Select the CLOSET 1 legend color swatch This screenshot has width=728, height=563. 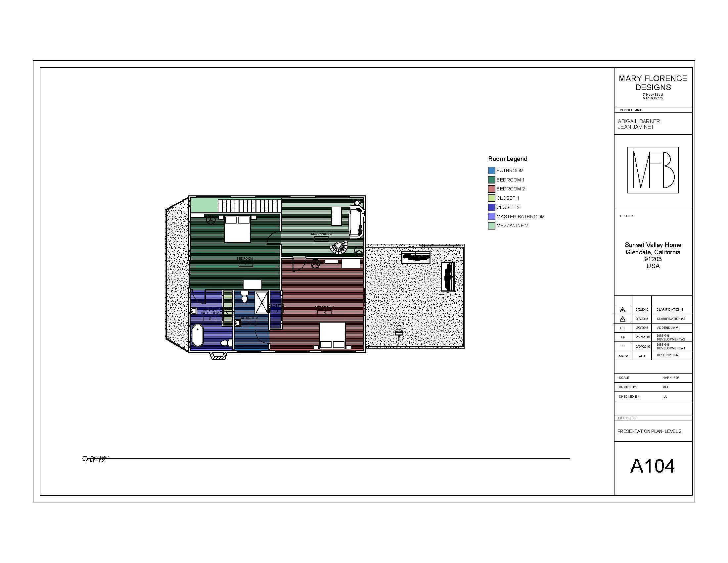click(x=491, y=198)
